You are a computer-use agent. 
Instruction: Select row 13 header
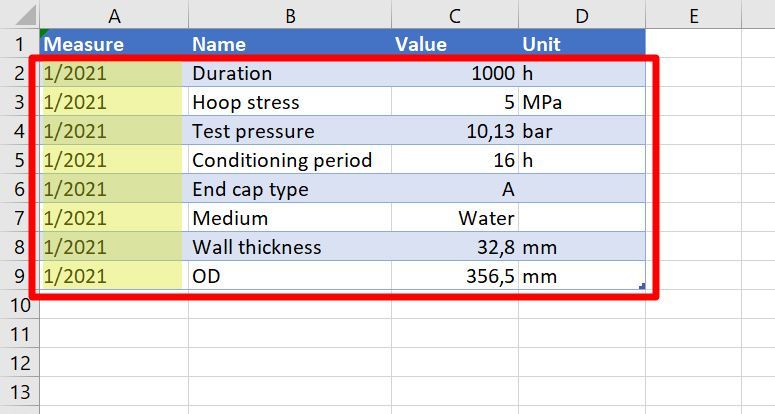pyautogui.click(x=19, y=392)
